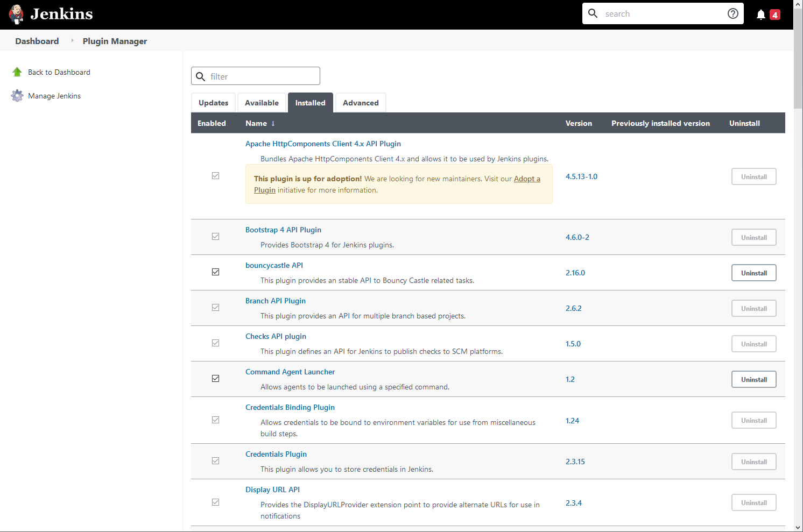Click the scrollbar down arrow
The width and height of the screenshot is (803, 532).
click(798, 528)
